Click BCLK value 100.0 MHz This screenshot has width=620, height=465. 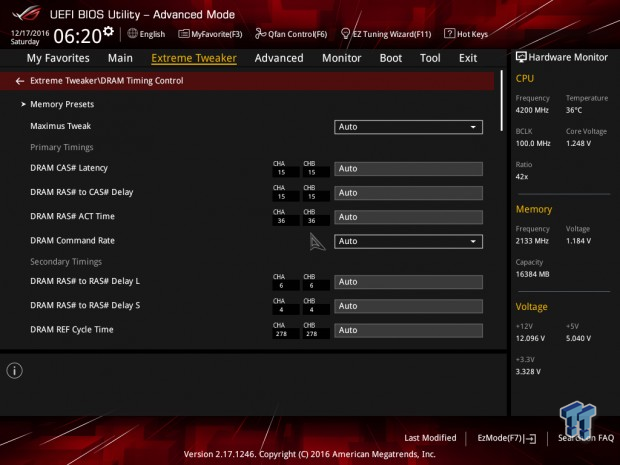(533, 144)
